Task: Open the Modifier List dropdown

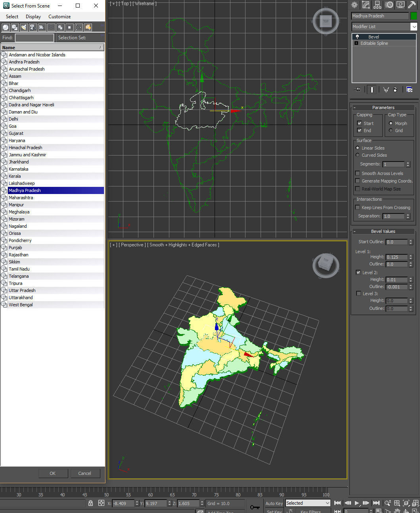Action: (x=414, y=26)
